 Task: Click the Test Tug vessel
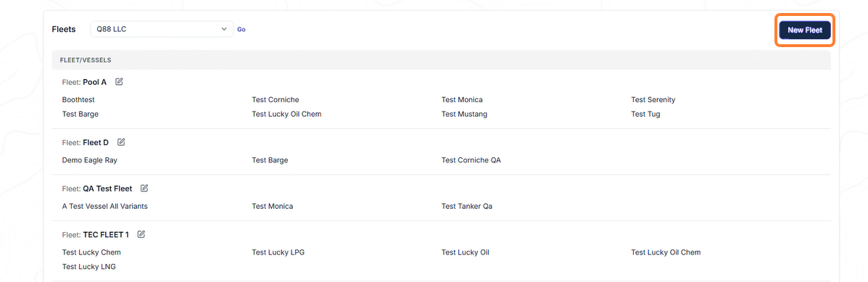(645, 115)
